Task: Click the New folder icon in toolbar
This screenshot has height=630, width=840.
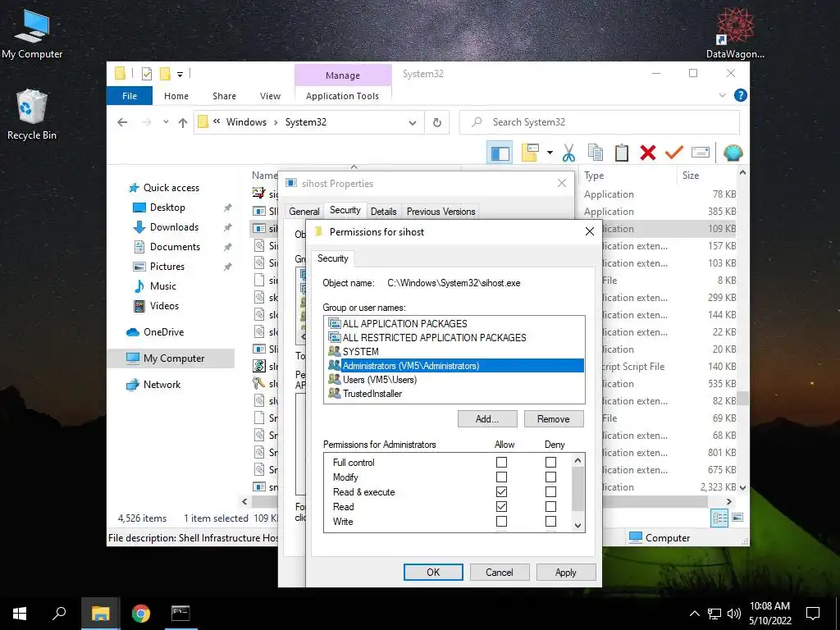Action: coord(530,153)
